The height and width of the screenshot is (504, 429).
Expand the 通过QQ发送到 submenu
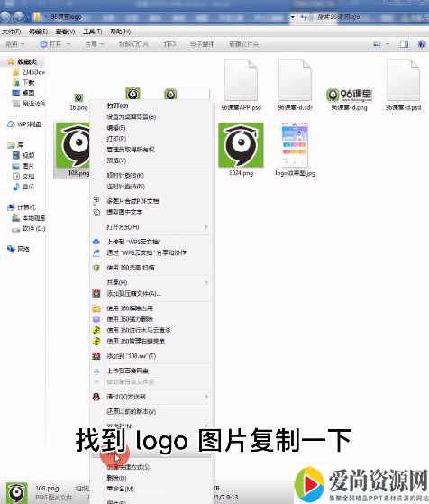point(151,397)
